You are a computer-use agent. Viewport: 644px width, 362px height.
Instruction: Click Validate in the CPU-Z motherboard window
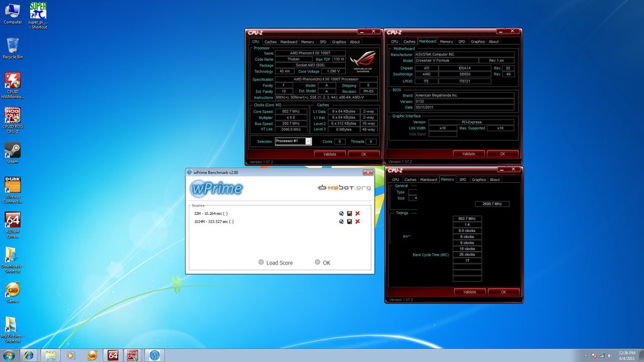click(469, 154)
